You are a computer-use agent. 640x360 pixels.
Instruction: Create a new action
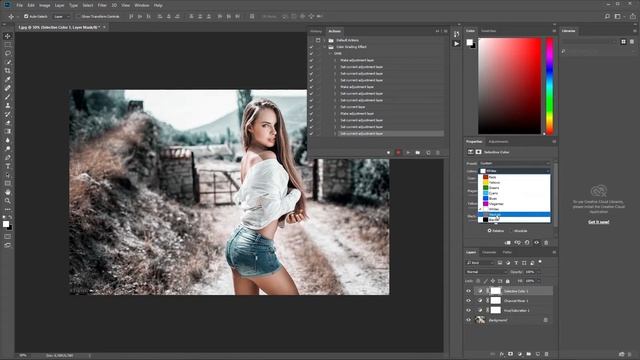(x=428, y=153)
